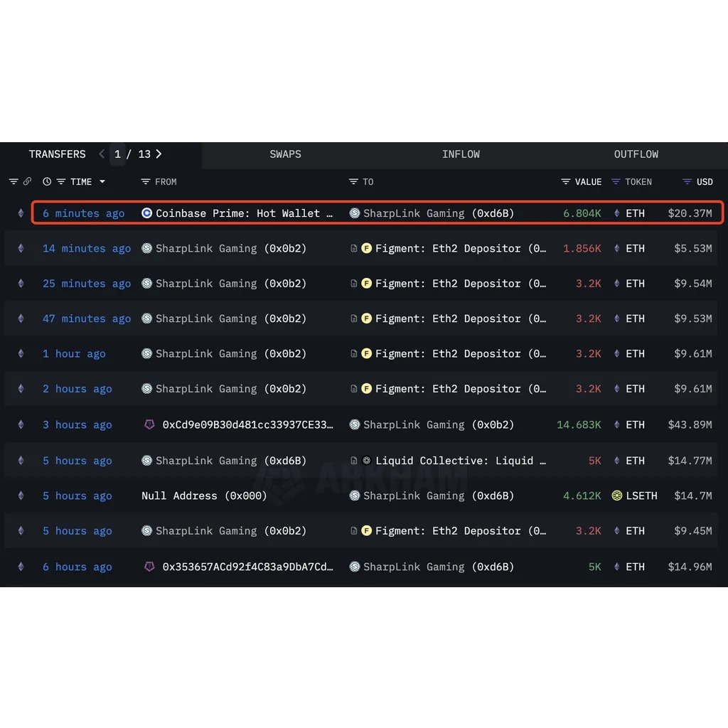Click Figment: Eth2 Depositor in 14 minutes row
The width and height of the screenshot is (728, 728).
pos(461,248)
